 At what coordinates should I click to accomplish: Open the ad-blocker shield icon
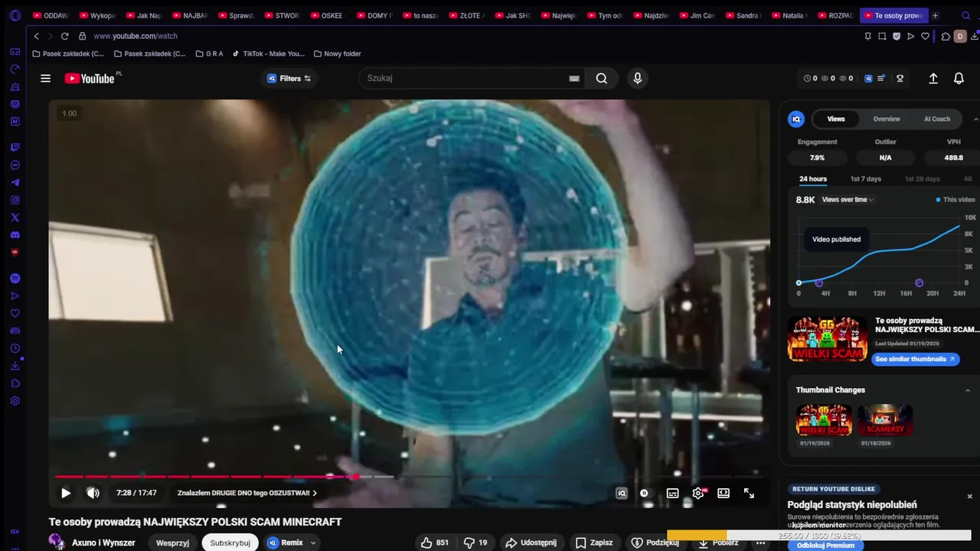pyautogui.click(x=897, y=36)
